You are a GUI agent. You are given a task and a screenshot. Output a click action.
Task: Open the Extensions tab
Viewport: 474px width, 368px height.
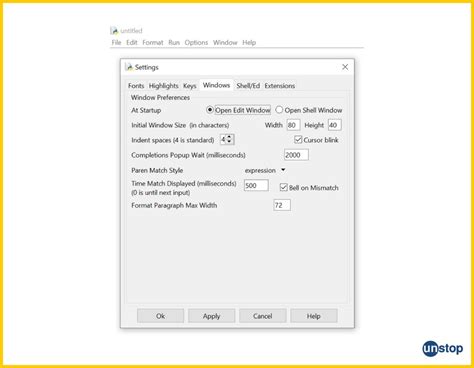280,86
